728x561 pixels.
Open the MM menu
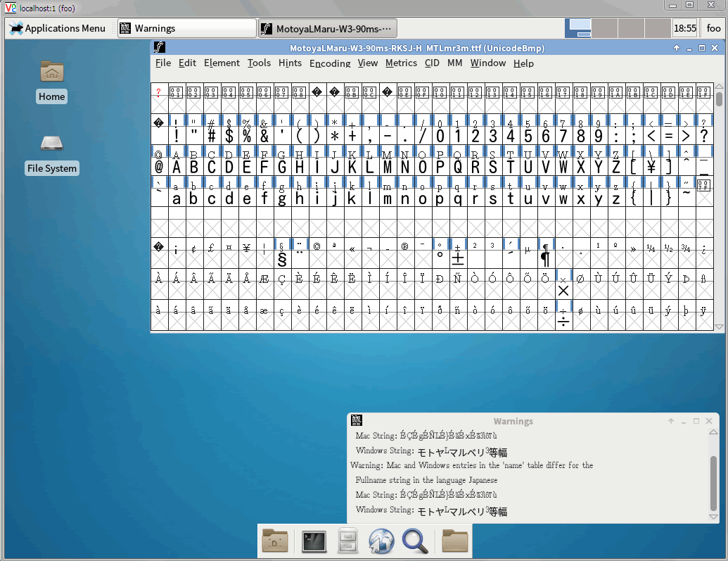tap(455, 63)
